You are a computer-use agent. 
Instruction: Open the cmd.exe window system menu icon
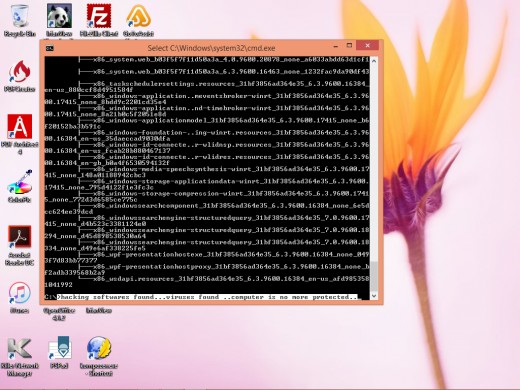click(50, 48)
